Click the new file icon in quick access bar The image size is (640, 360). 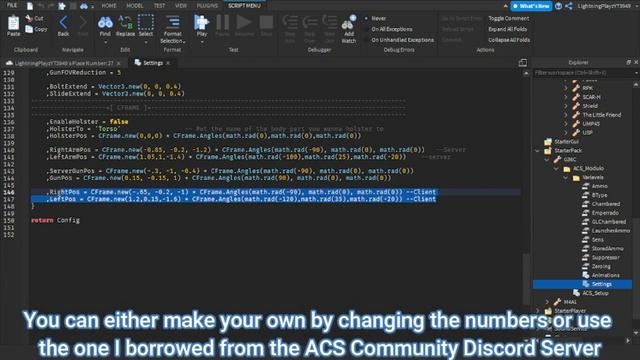pos(30,6)
